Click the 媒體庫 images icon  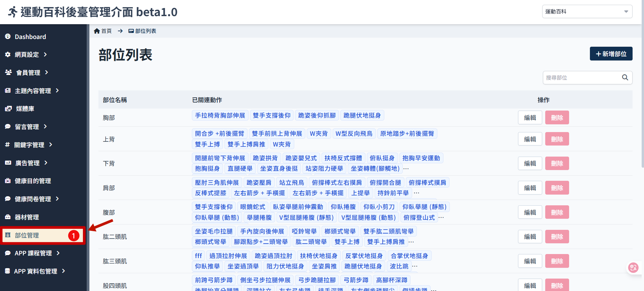tap(8, 109)
